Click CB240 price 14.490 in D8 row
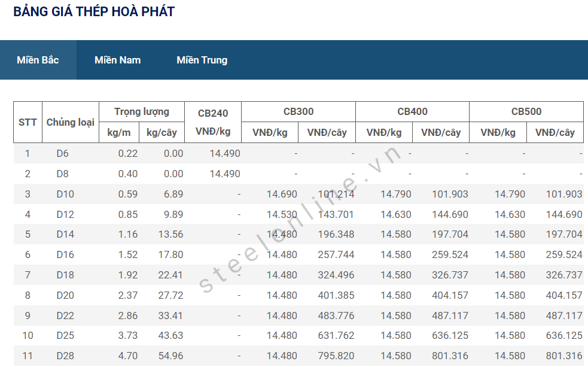 coord(225,174)
